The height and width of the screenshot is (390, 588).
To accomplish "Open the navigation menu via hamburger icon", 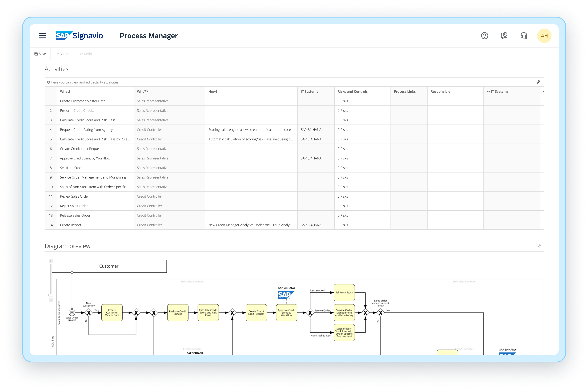I will 43,36.
